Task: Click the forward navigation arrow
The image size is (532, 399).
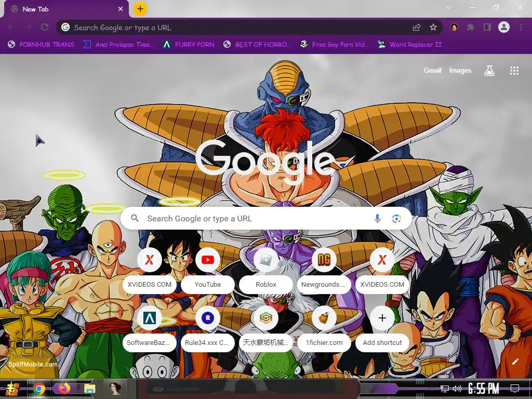Action: 28,27
